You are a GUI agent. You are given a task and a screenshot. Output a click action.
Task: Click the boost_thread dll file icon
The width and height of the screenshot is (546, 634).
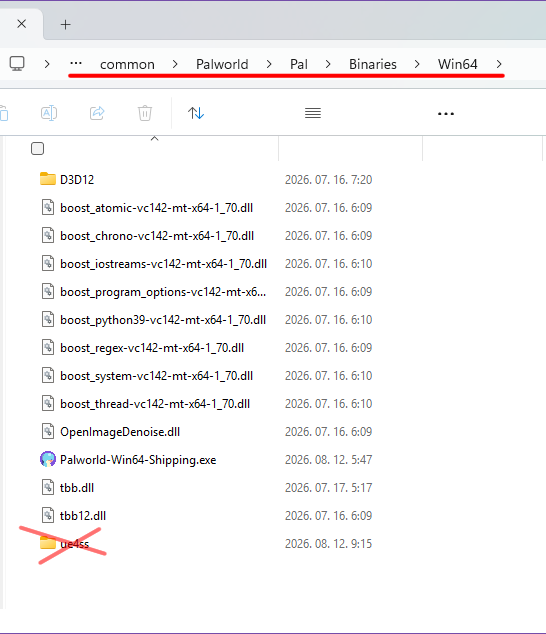(x=48, y=403)
